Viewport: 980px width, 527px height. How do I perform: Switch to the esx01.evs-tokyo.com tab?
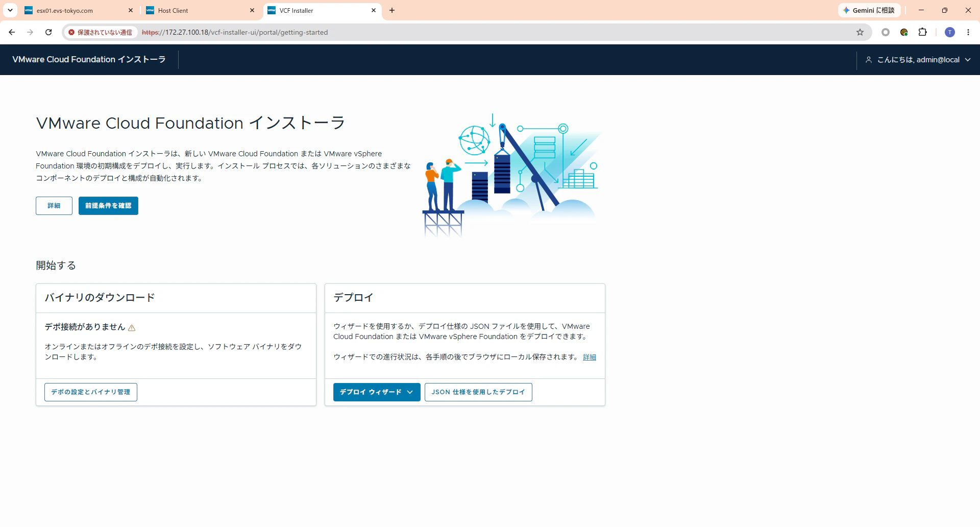(x=79, y=10)
